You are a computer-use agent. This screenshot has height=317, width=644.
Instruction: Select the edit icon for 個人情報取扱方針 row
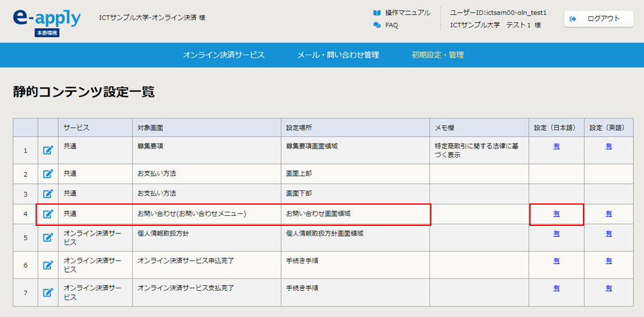[48, 238]
